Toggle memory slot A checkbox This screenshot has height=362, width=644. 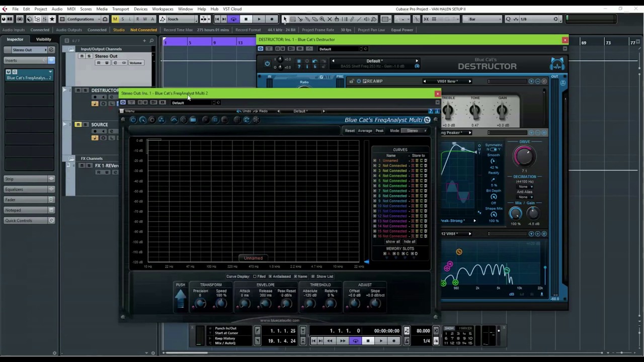point(385,254)
